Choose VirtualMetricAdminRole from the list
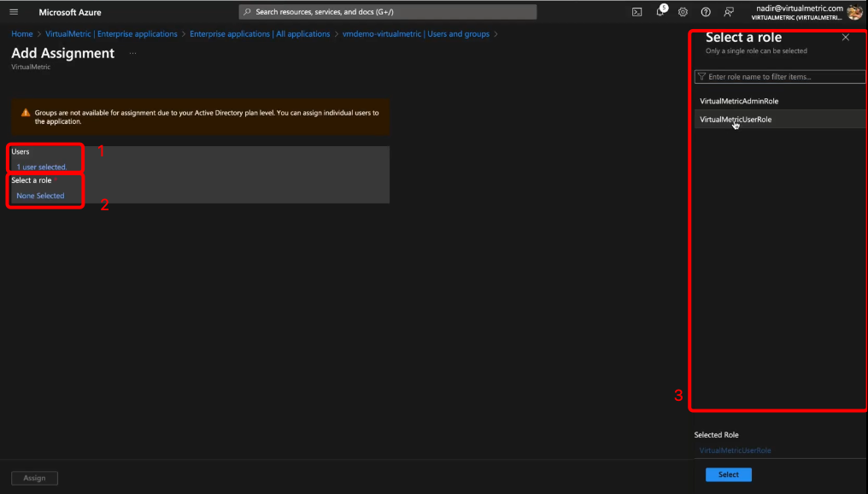Viewport: 868px width, 494px height. 780,101
